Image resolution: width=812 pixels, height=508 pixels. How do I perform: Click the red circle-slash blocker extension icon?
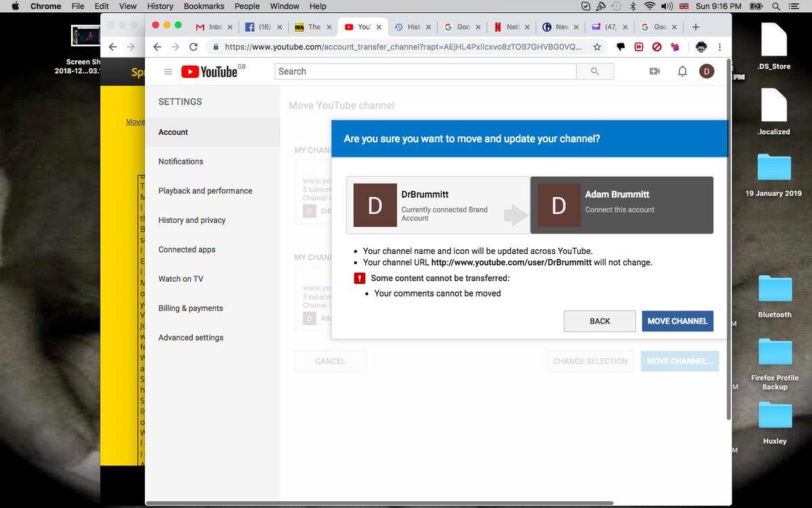point(656,47)
